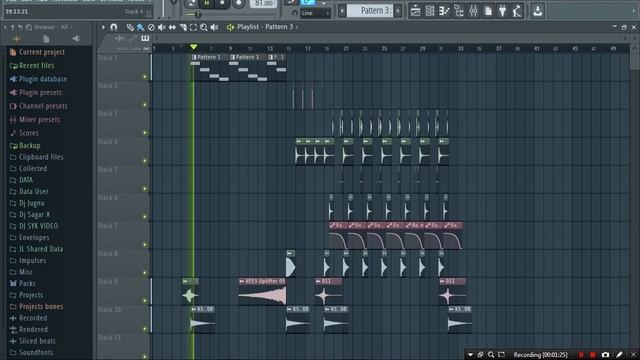This screenshot has height=360, width=640.
Task: Click the download/export icon in top toolbar
Action: pos(538,11)
